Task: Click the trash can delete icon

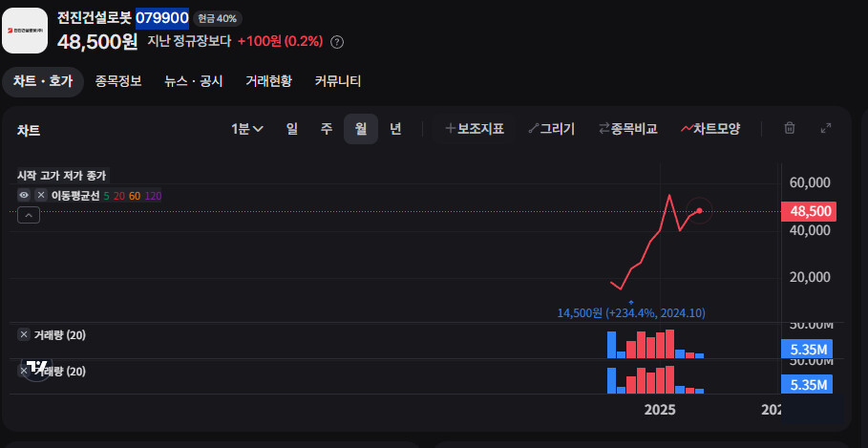Action: click(x=790, y=128)
